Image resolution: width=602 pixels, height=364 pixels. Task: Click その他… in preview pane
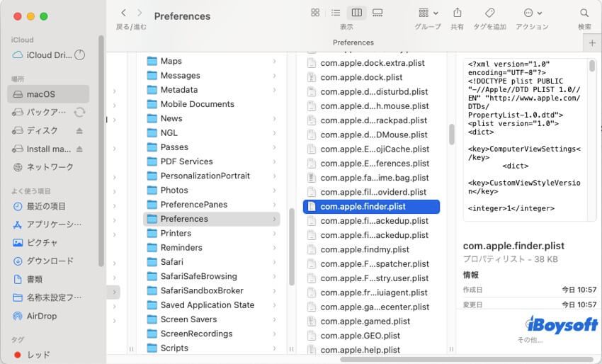pos(530,340)
